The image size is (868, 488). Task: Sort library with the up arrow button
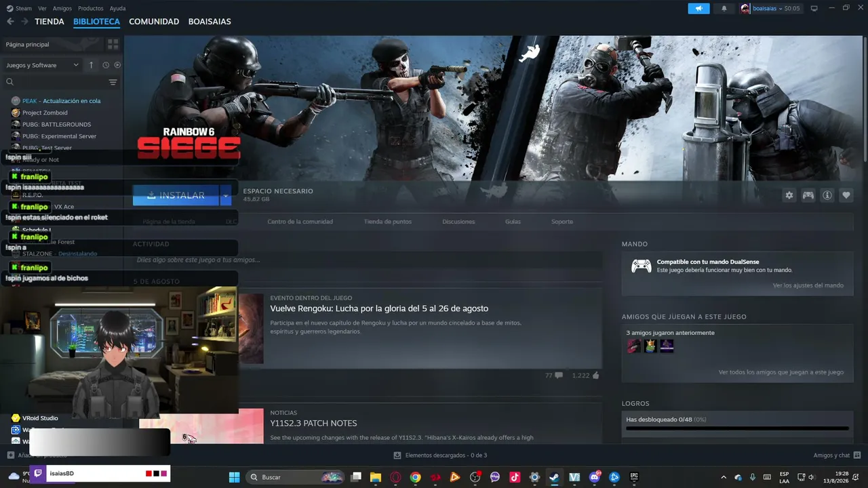92,65
